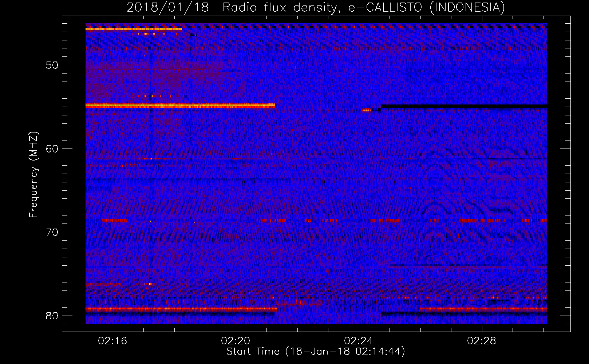Click the plot title "Radio flux density, e-CALLISTO (INDONESIA)"

click(x=364, y=8)
